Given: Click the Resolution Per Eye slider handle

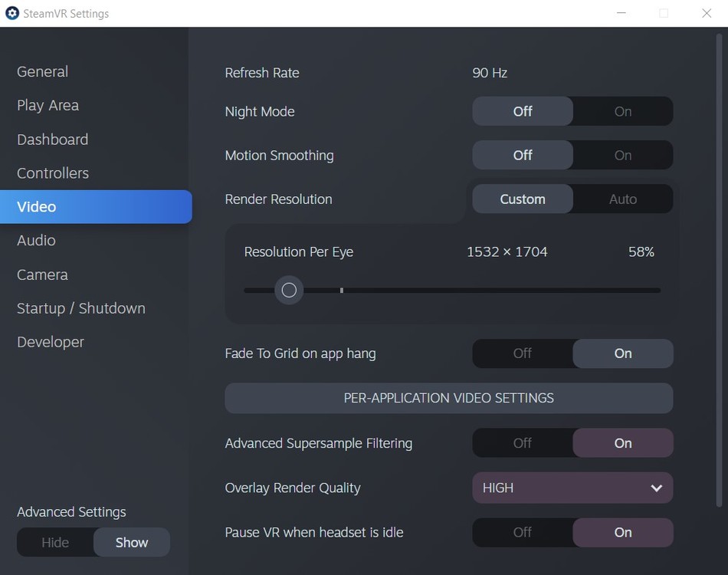Looking at the screenshot, I should click(x=289, y=290).
